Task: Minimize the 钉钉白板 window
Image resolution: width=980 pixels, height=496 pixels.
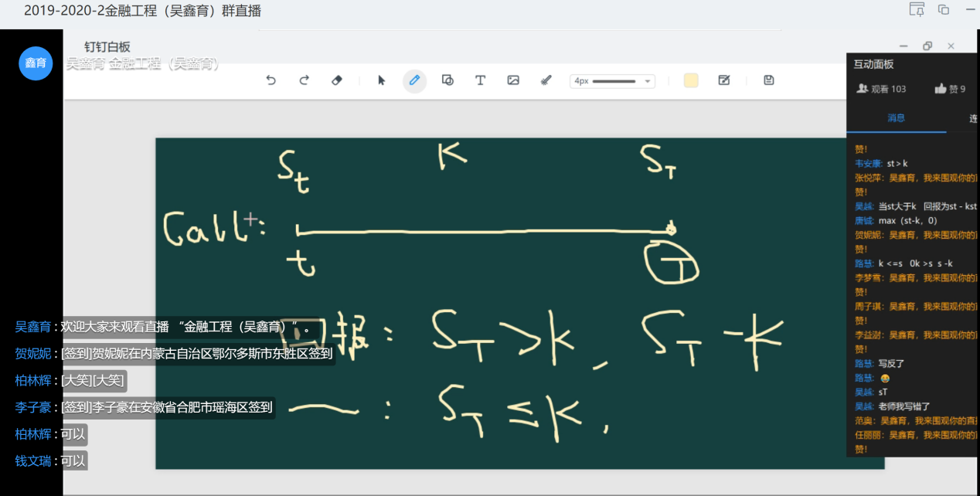Action: pyautogui.click(x=905, y=46)
